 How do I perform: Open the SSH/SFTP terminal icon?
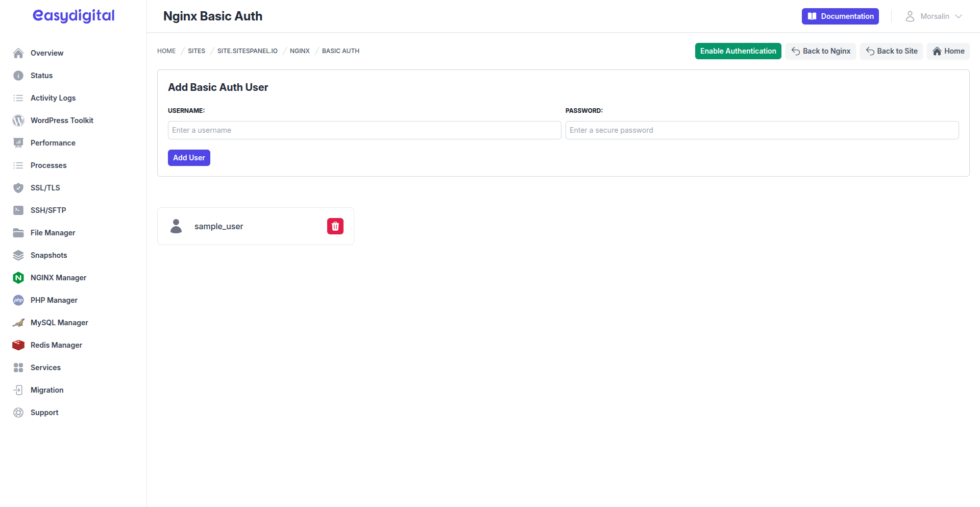[x=18, y=210]
